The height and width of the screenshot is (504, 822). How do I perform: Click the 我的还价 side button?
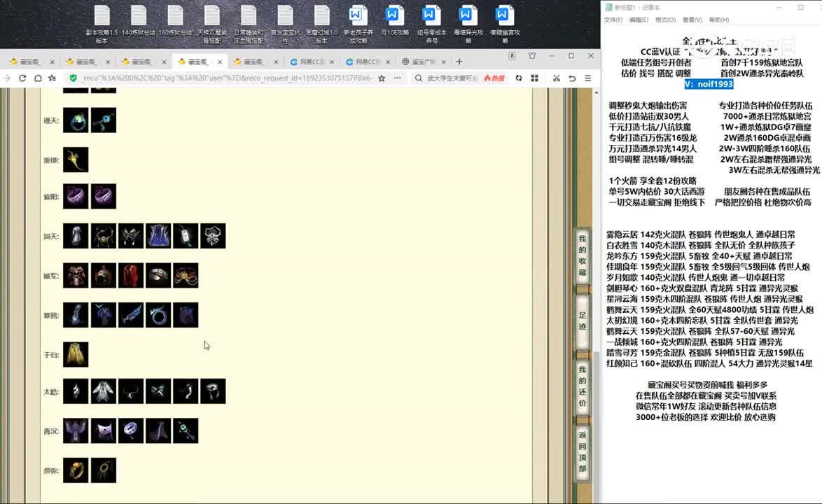tap(583, 386)
